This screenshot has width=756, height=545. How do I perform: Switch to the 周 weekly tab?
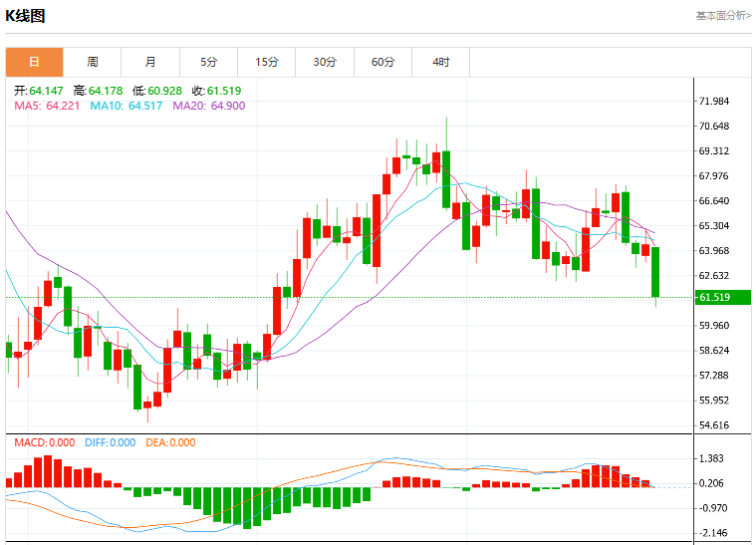tap(93, 62)
